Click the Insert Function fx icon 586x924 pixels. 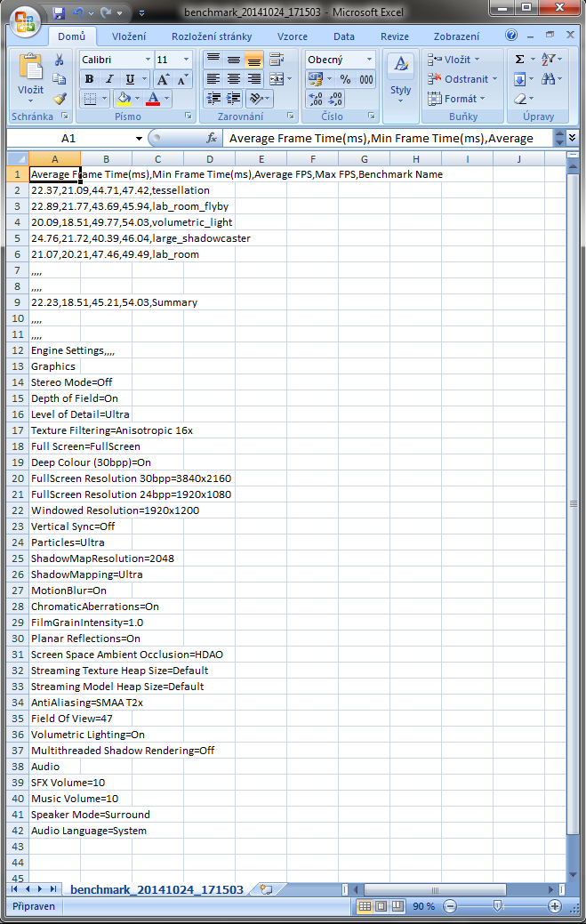[x=212, y=139]
